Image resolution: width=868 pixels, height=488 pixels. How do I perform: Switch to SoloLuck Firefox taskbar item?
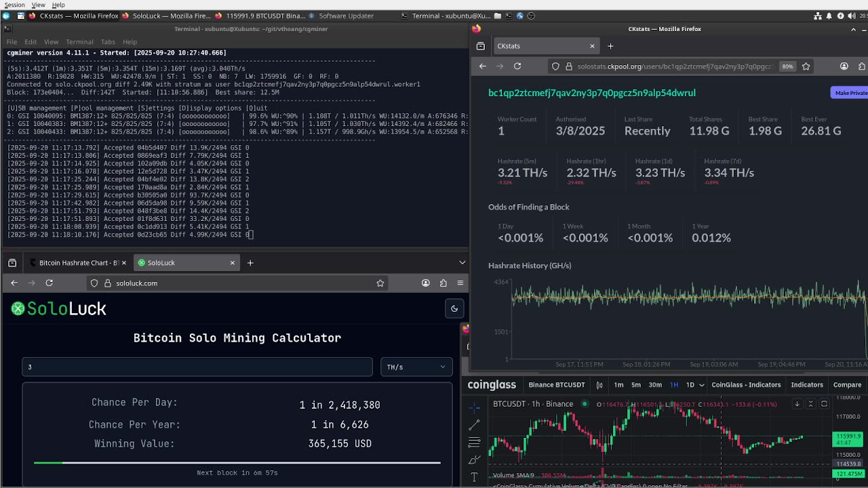(x=166, y=16)
